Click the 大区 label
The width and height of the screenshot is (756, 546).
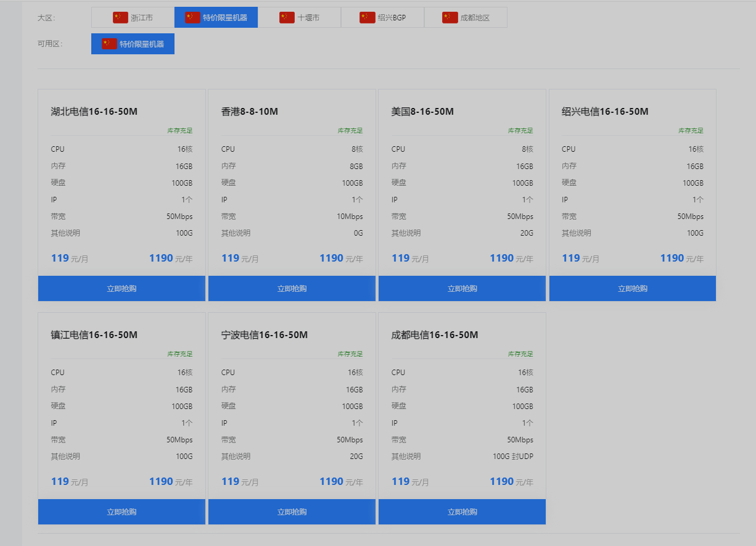pyautogui.click(x=46, y=18)
